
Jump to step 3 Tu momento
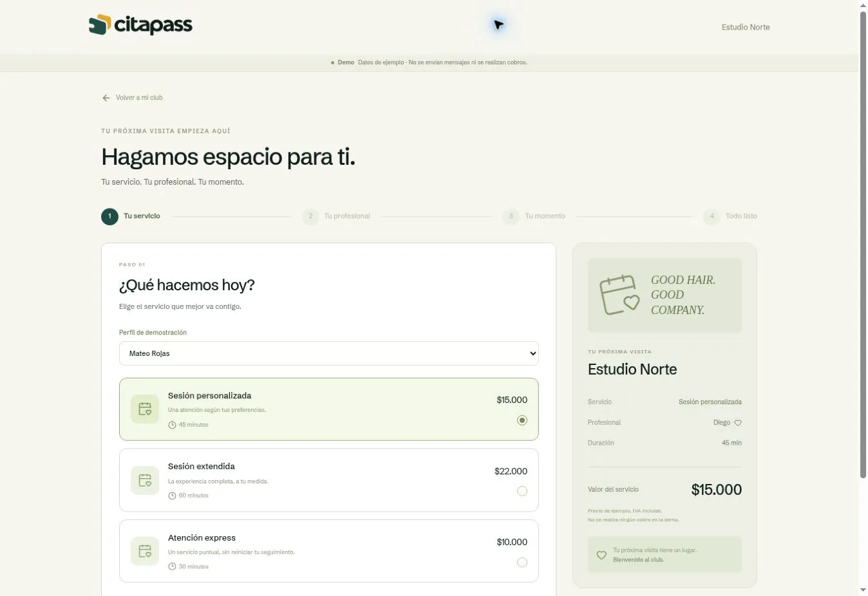click(x=534, y=216)
